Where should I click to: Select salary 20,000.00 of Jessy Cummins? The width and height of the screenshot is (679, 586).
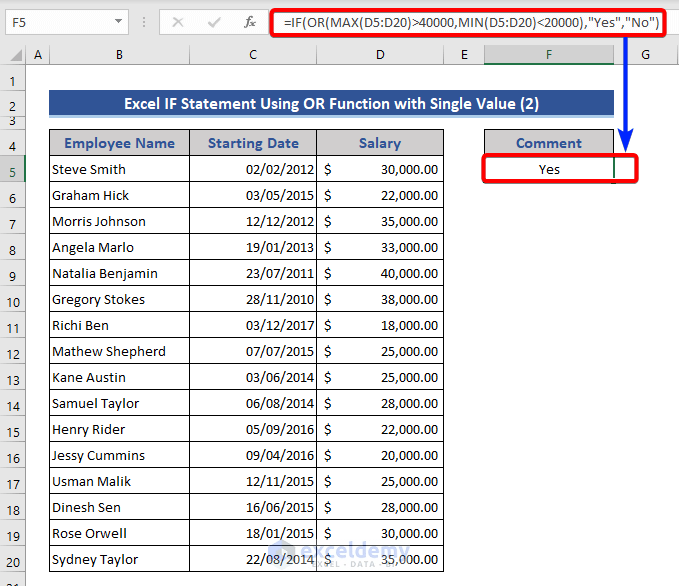pos(380,455)
